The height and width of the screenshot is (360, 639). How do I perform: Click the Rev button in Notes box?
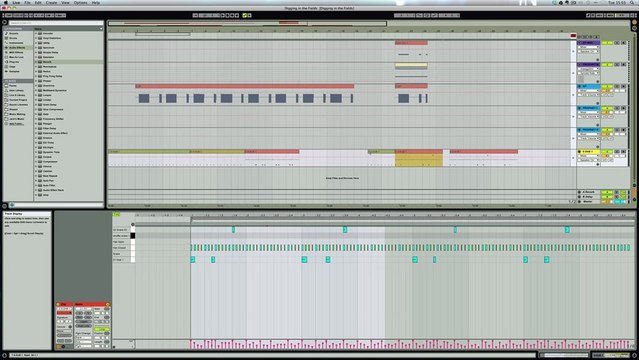(79, 317)
